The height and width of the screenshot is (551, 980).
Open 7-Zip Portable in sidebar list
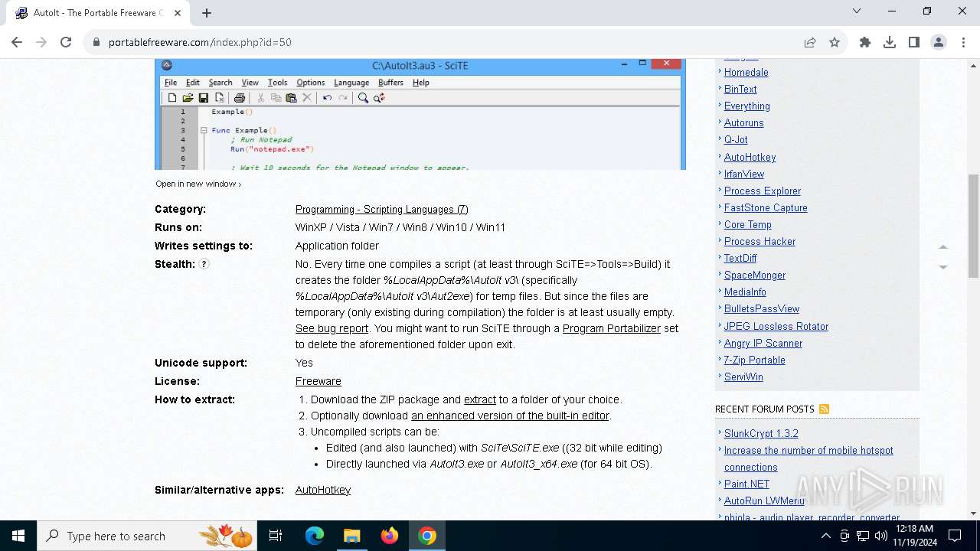755,360
